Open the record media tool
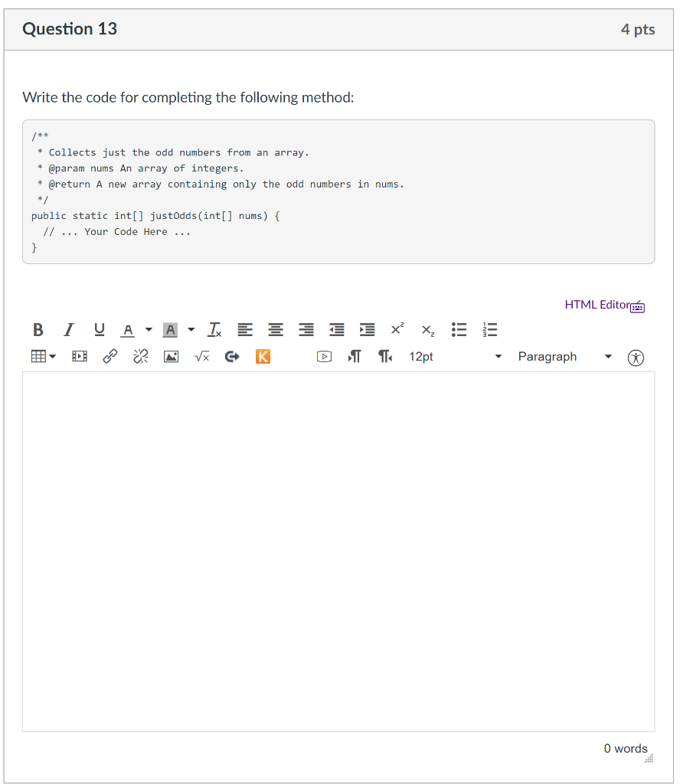The width and height of the screenshot is (680, 784). point(324,356)
